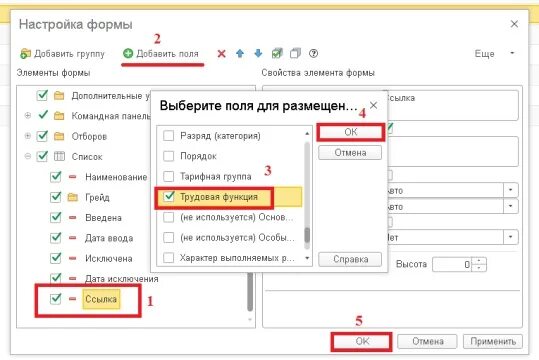Click the check all elements icon

point(277,53)
